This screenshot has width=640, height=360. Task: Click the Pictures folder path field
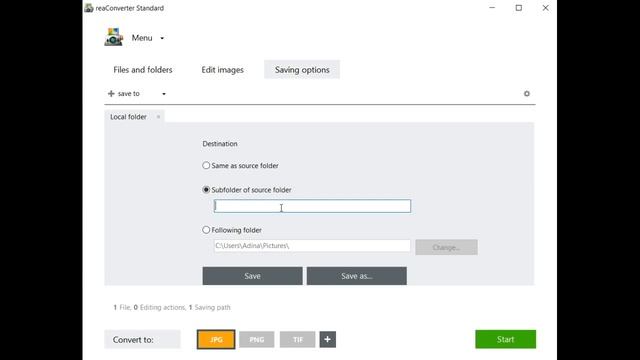point(312,246)
